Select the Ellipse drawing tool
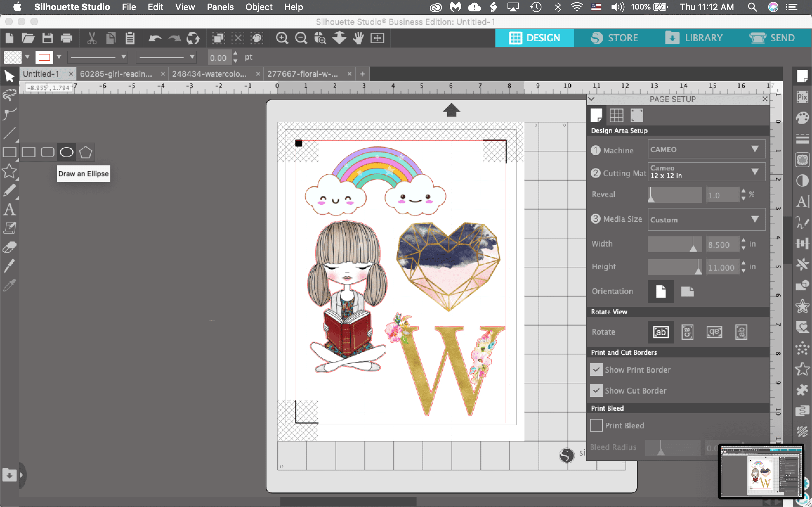The width and height of the screenshot is (812, 507). point(66,152)
